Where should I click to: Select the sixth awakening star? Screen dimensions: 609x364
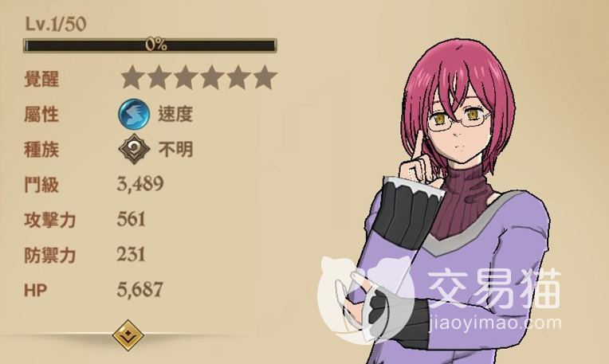(x=265, y=77)
